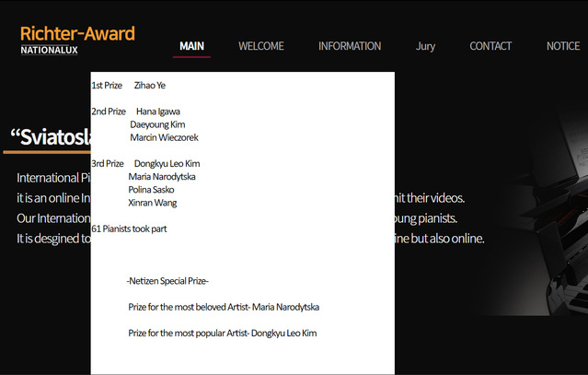Viewport: 588px width, 375px height.
Task: Click the "Sviatosla" heading text
Action: (50, 137)
